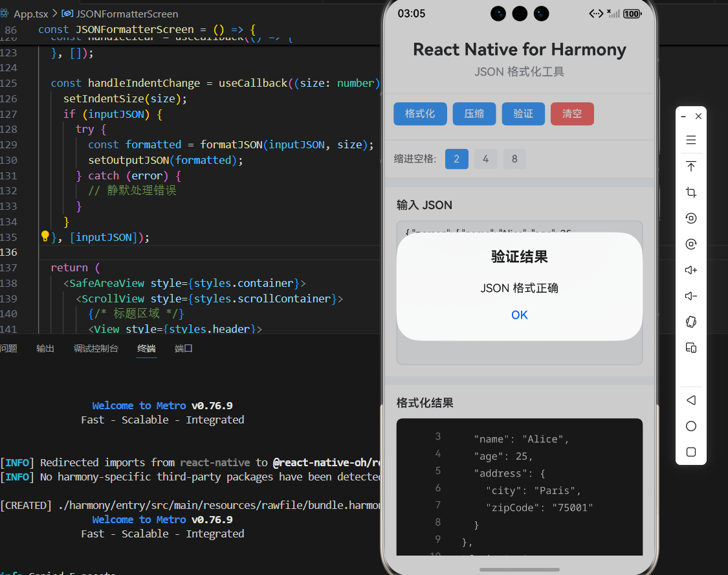Select indent size 4
728x575 pixels.
[485, 159]
